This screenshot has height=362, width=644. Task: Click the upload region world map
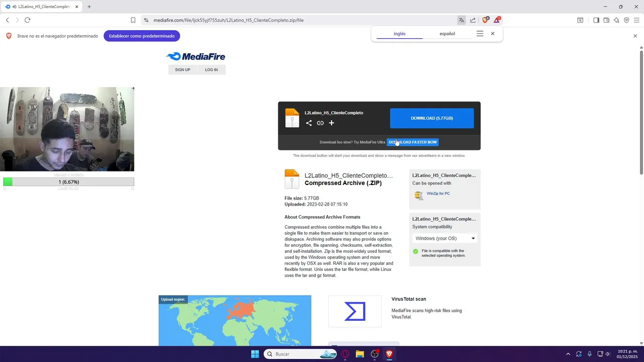coord(235,321)
